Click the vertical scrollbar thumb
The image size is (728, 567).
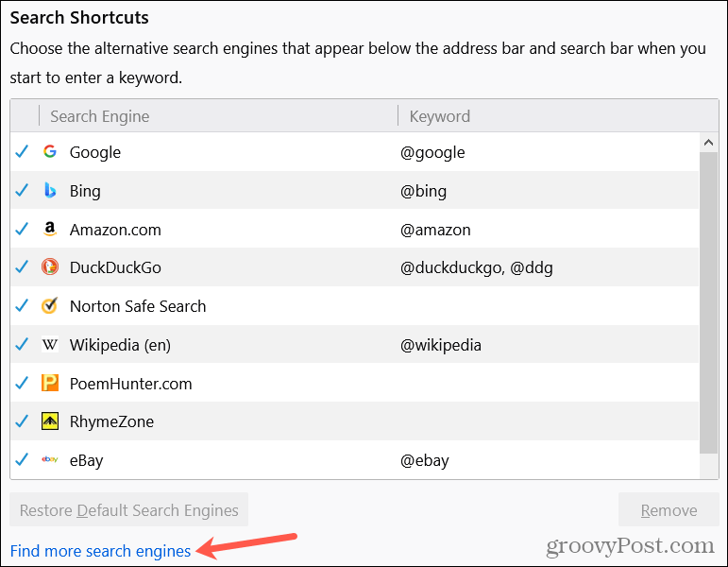click(708, 302)
